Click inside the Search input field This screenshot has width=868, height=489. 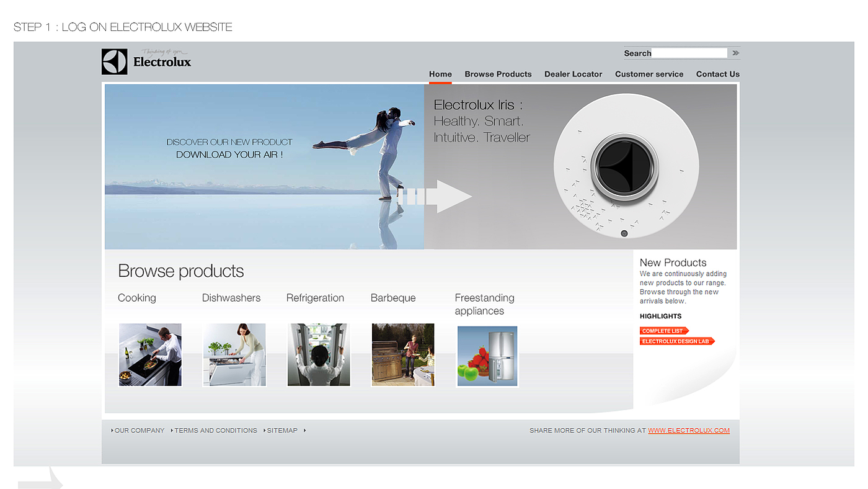[x=689, y=53]
